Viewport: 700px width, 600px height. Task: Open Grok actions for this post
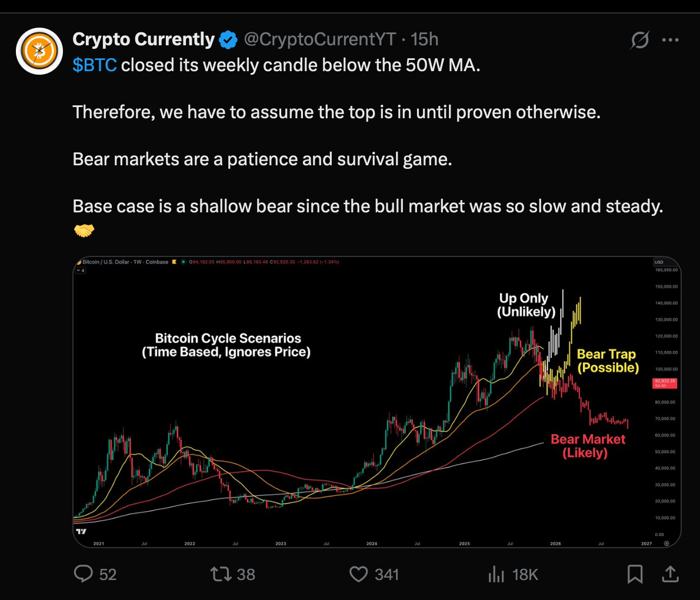[x=639, y=40]
